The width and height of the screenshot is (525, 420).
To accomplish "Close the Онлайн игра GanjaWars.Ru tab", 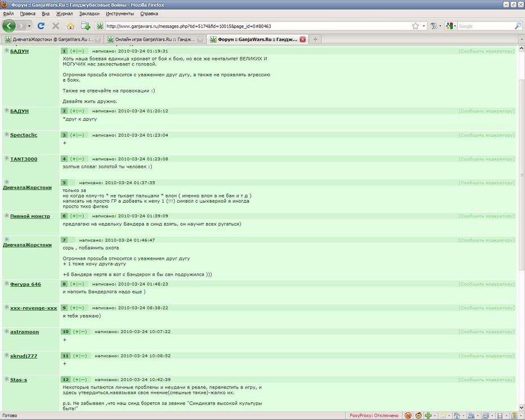I will [x=200, y=40].
